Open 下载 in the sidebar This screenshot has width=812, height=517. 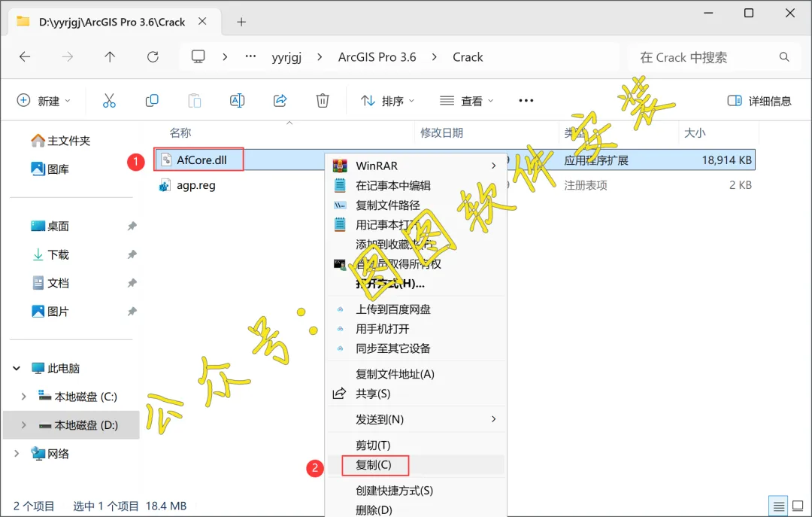tap(50, 254)
